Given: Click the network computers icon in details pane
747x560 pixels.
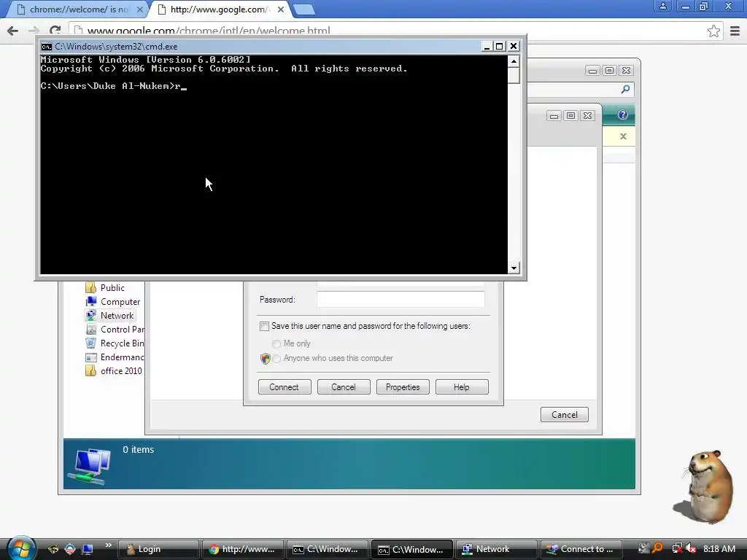Looking at the screenshot, I should tap(90, 467).
